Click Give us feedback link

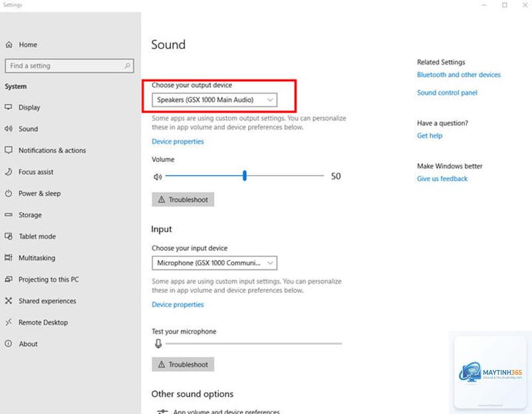[x=442, y=178]
